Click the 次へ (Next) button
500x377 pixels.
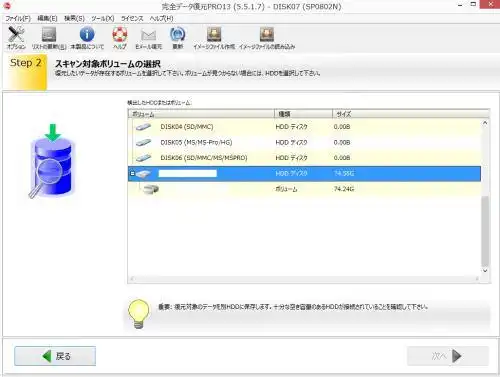click(x=448, y=356)
